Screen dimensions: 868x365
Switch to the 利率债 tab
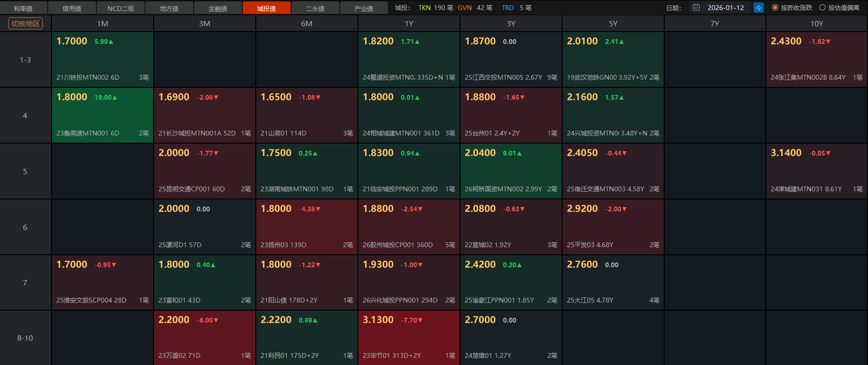coord(23,8)
